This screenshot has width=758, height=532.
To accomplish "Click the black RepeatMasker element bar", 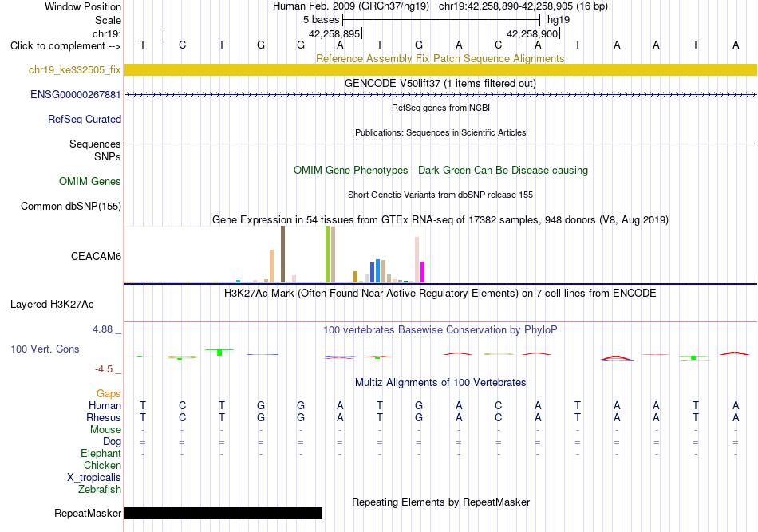I will 223,513.
